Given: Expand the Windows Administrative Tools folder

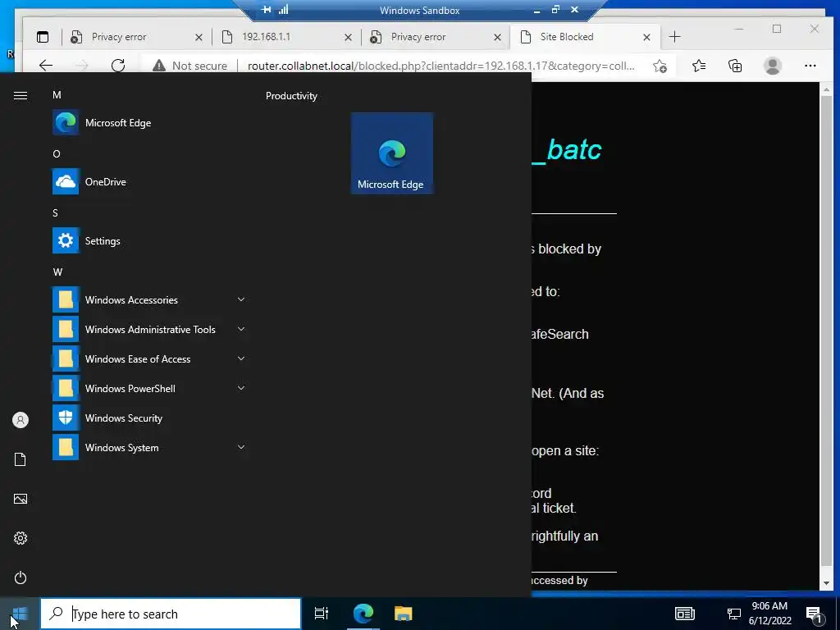Looking at the screenshot, I should pos(149,330).
